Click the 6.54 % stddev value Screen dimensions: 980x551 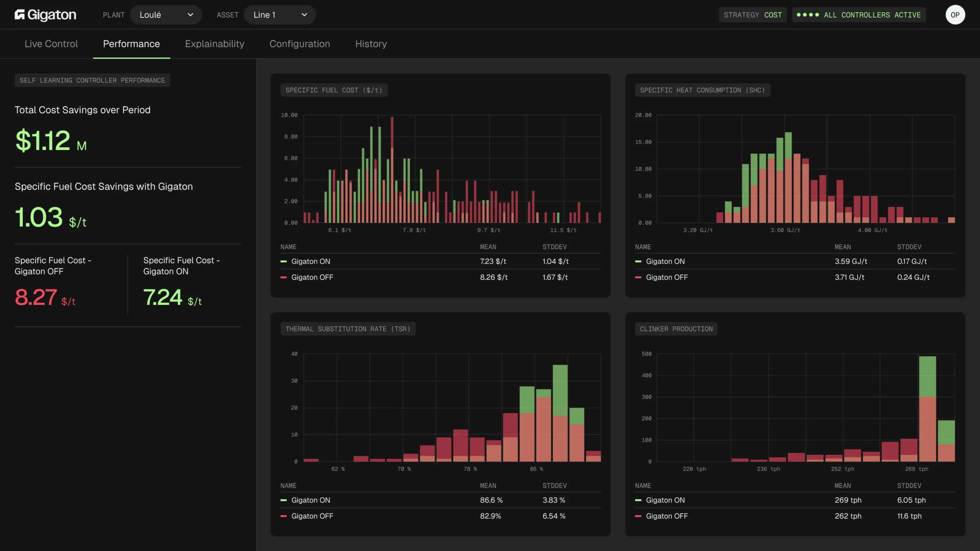pos(554,516)
